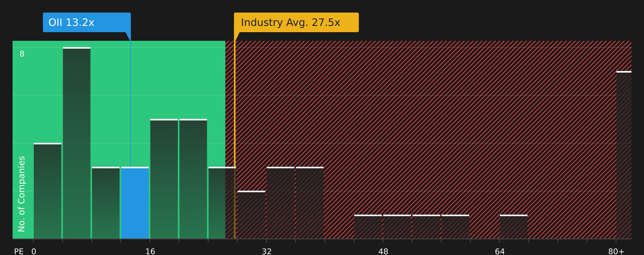Select the bar just left of the blue bar

pyautogui.click(x=106, y=203)
